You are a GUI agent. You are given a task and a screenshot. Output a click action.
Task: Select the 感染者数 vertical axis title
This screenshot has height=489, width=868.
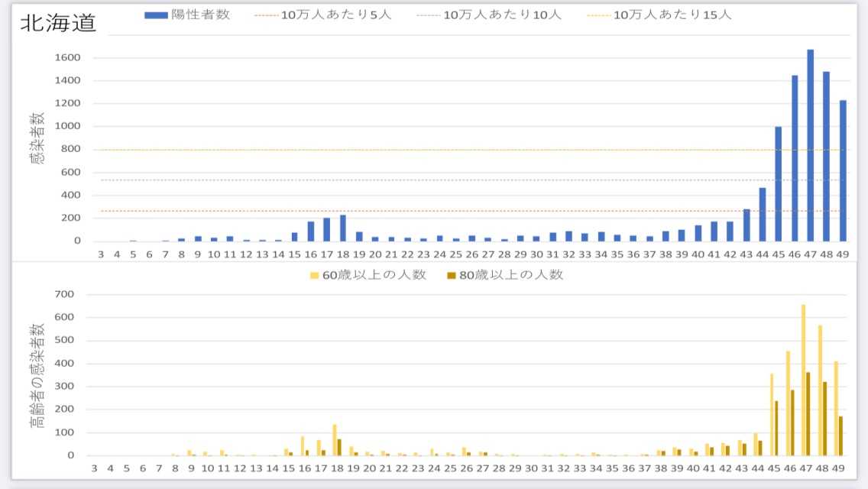coord(38,140)
